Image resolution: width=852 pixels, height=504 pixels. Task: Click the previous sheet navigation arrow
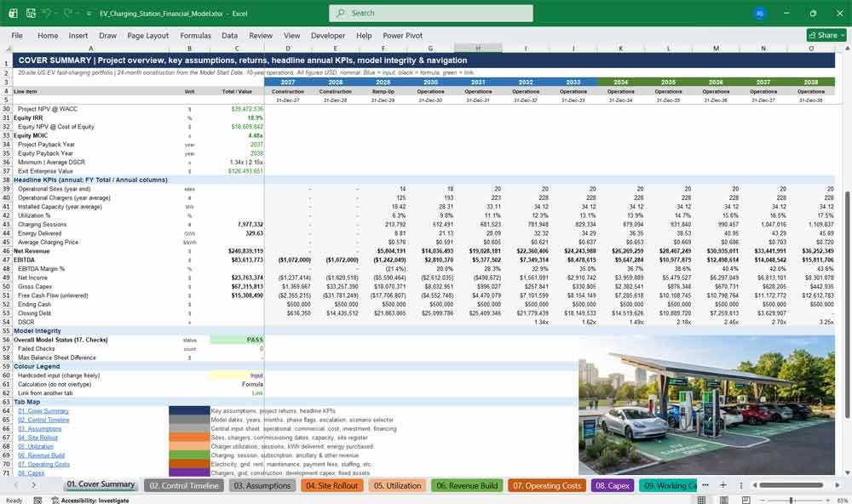click(16, 485)
